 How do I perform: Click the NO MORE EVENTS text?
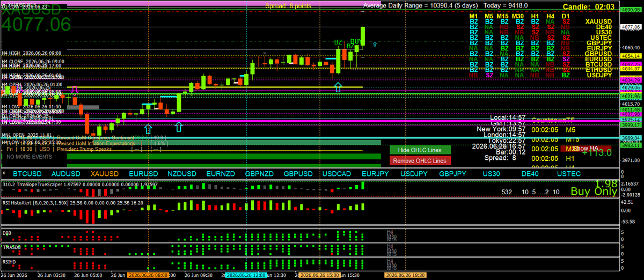point(30,157)
